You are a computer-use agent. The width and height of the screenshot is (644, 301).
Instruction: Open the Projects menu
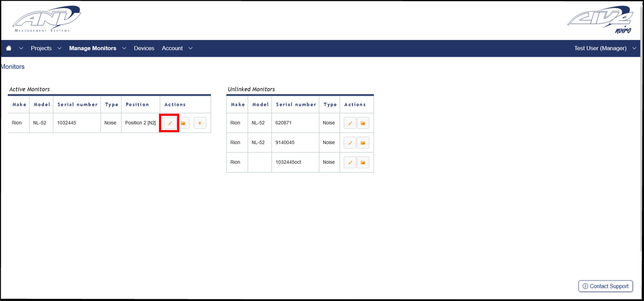point(41,48)
